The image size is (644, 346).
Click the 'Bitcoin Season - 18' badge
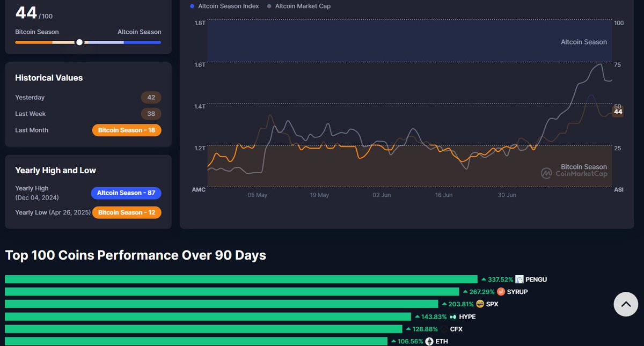click(x=127, y=130)
